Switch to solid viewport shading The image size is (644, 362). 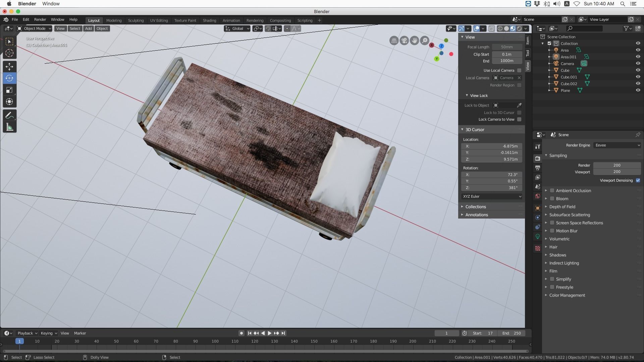point(506,28)
